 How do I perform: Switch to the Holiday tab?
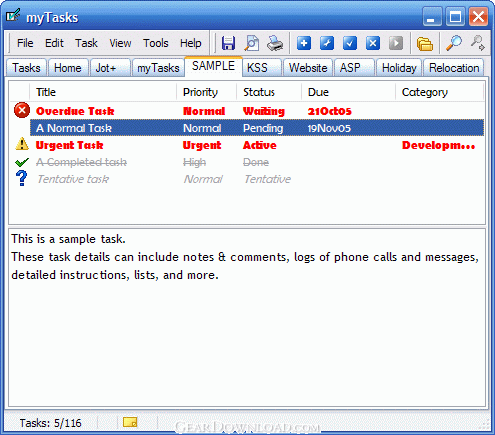399,68
